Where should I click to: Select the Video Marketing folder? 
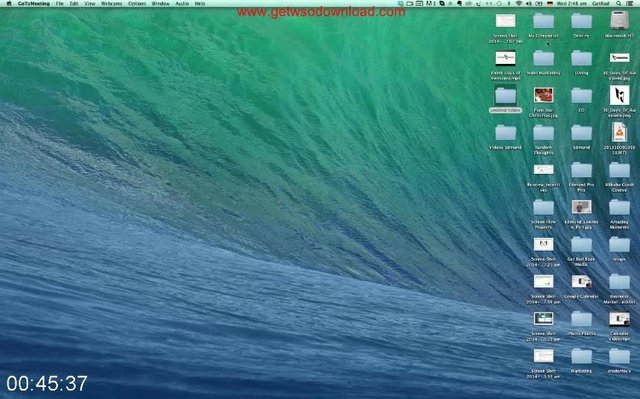(543, 58)
